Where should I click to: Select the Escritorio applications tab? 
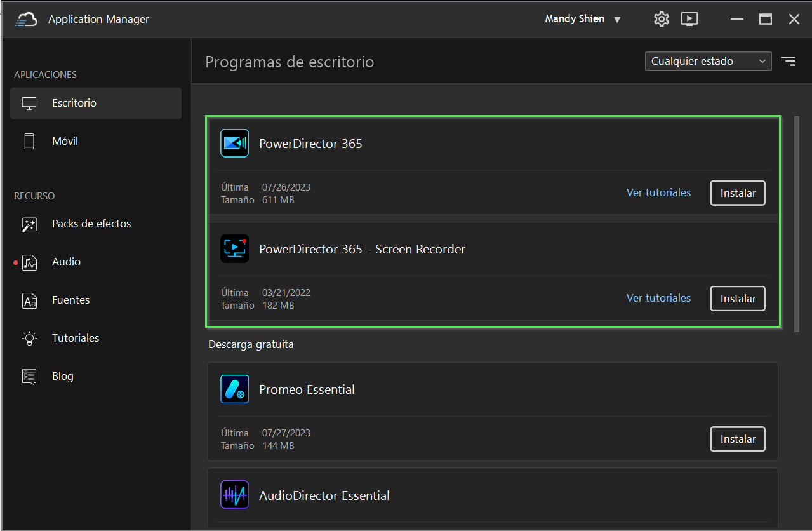coord(96,103)
